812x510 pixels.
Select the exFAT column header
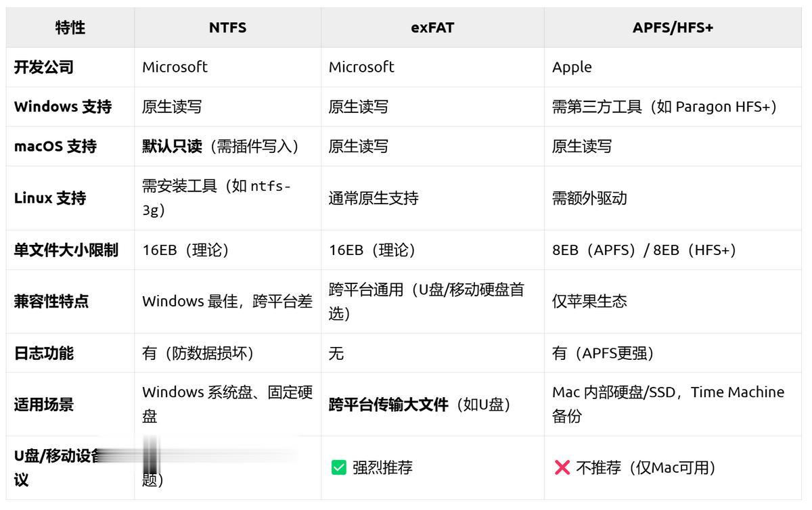tap(432, 28)
